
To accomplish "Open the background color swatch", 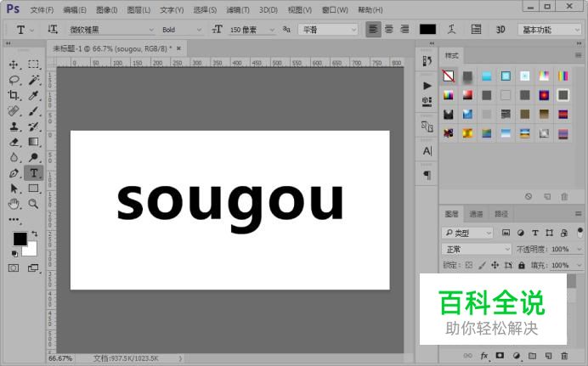I will 31,250.
